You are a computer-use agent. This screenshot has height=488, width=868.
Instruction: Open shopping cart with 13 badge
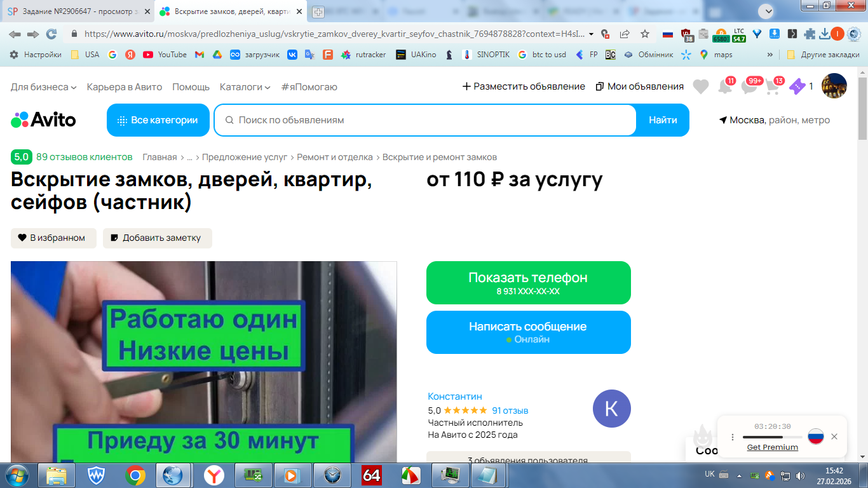[x=774, y=86]
